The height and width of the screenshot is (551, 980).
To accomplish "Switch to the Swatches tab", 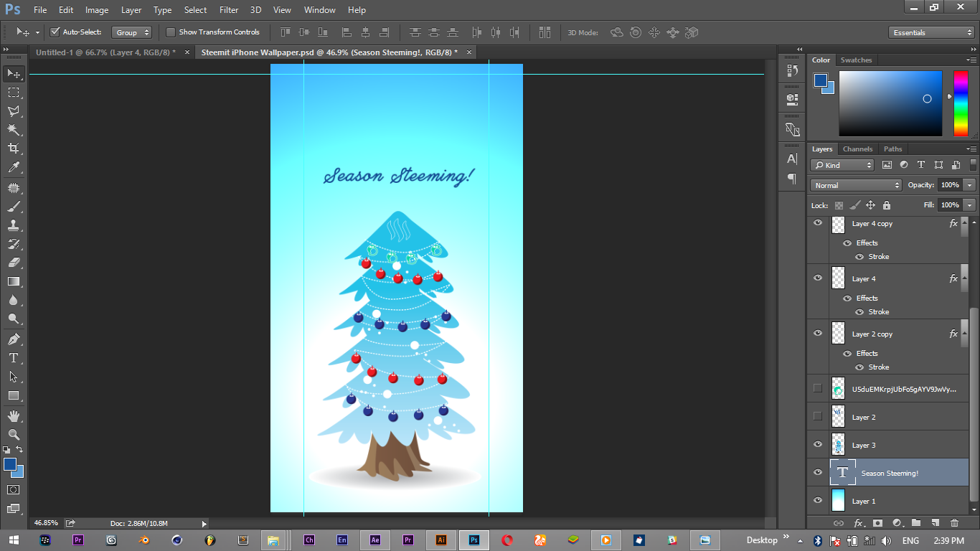I will pos(856,60).
